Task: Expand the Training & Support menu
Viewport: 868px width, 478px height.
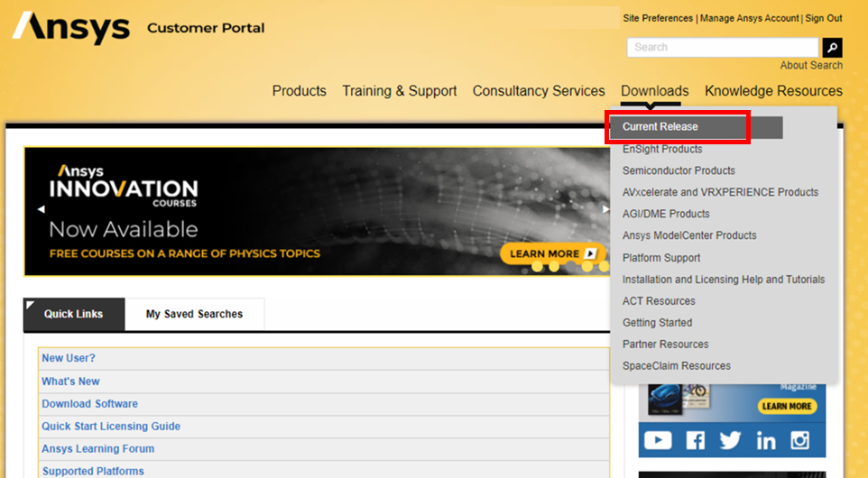Action: tap(399, 91)
